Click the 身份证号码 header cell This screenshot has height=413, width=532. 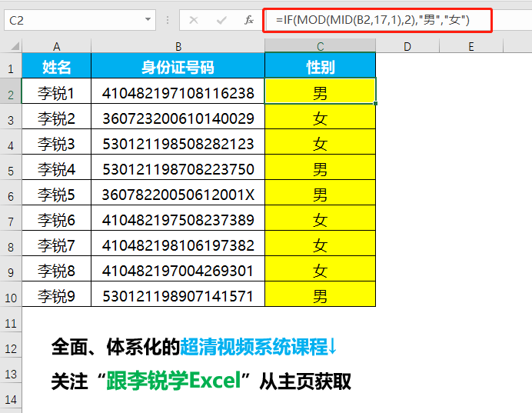point(178,66)
